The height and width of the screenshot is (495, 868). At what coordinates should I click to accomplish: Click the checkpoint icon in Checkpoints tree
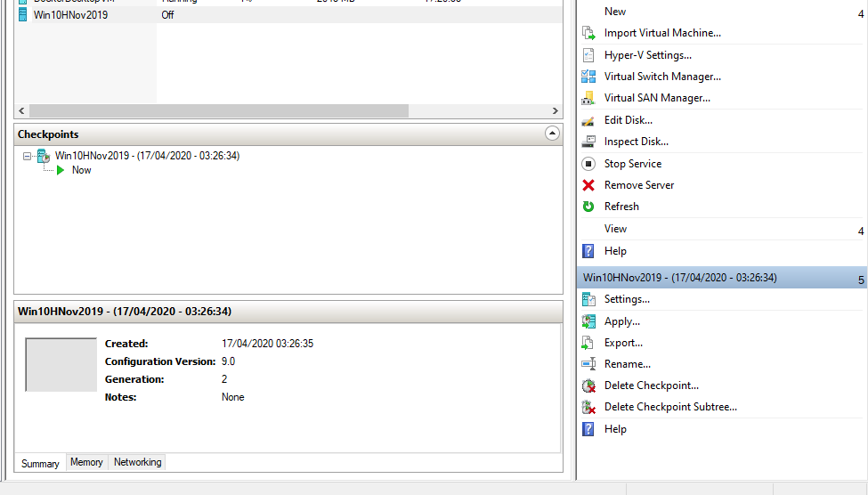[44, 156]
